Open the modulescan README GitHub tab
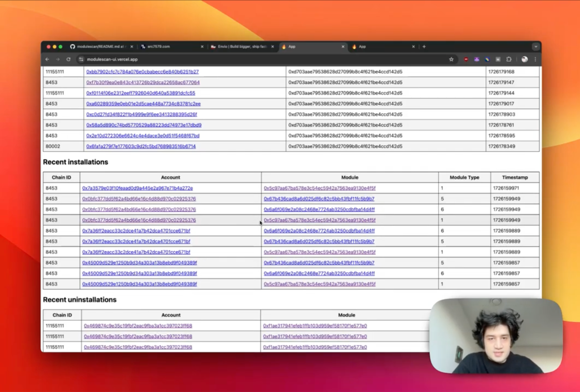The height and width of the screenshot is (392, 580). coord(98,46)
